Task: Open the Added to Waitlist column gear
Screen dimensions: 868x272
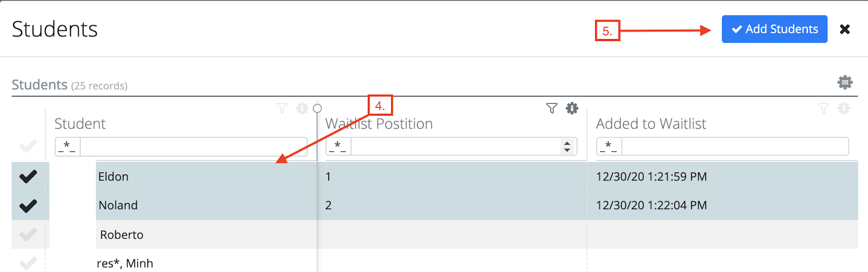Action: click(844, 108)
